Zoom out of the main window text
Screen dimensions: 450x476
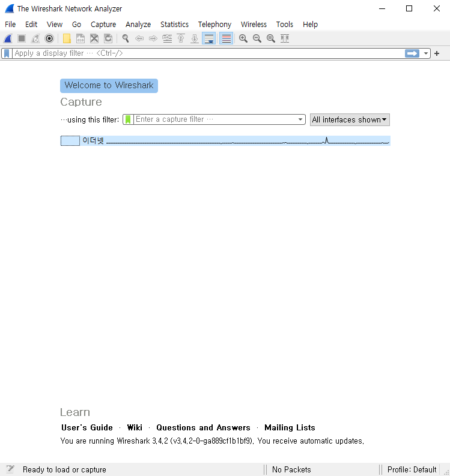(257, 38)
